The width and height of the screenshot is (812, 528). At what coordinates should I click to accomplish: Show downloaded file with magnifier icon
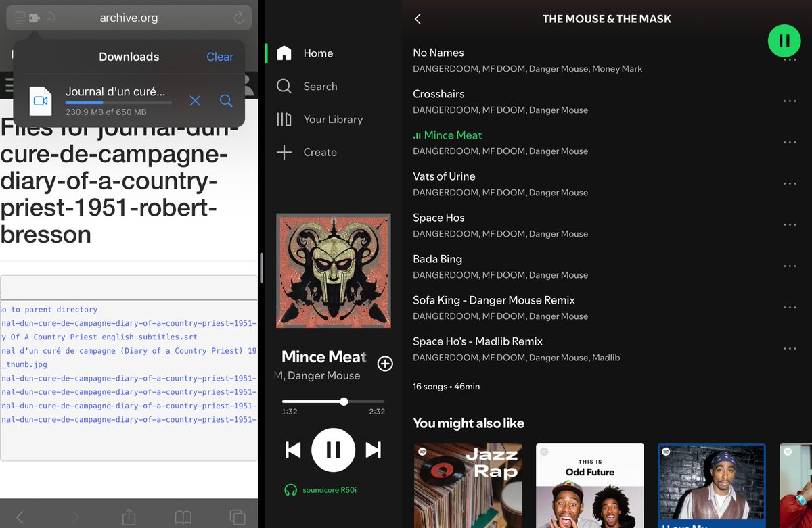[x=226, y=101]
